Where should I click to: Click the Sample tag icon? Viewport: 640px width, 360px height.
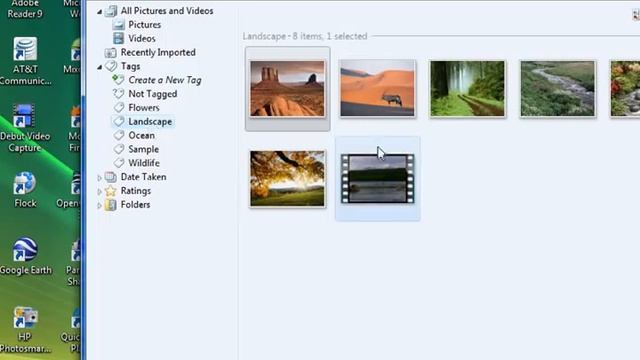119,149
